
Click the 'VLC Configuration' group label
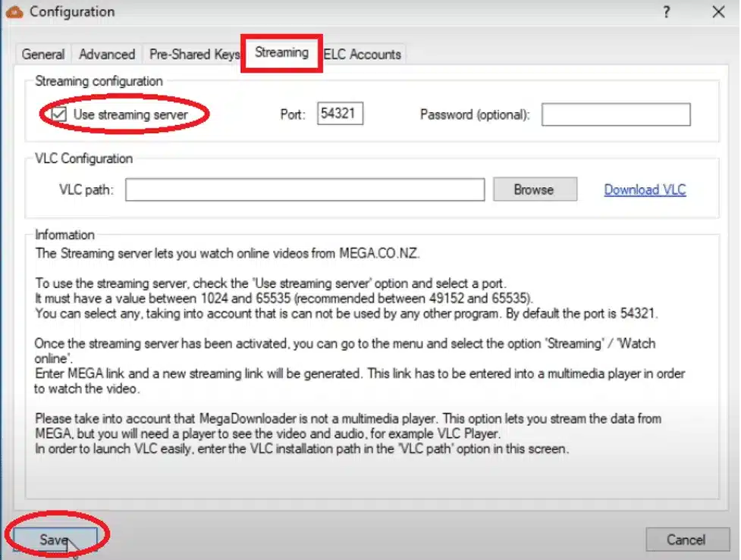tap(83, 158)
